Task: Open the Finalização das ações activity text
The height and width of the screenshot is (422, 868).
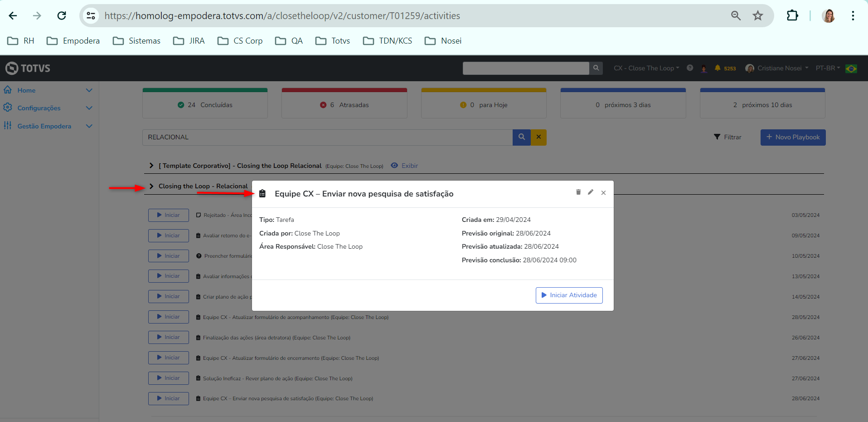Action: [276, 338]
